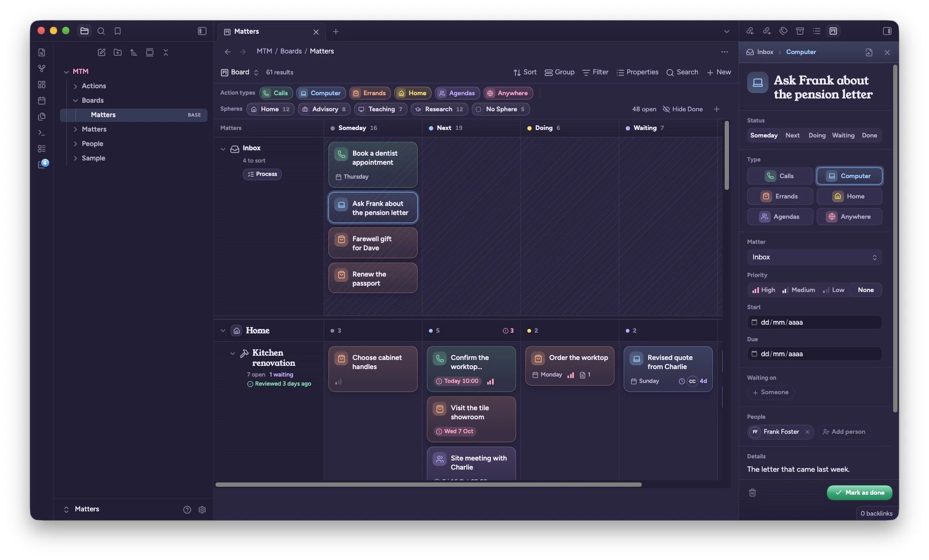Change sort order in the file explorer toolbar
The height and width of the screenshot is (560, 929).
[134, 52]
